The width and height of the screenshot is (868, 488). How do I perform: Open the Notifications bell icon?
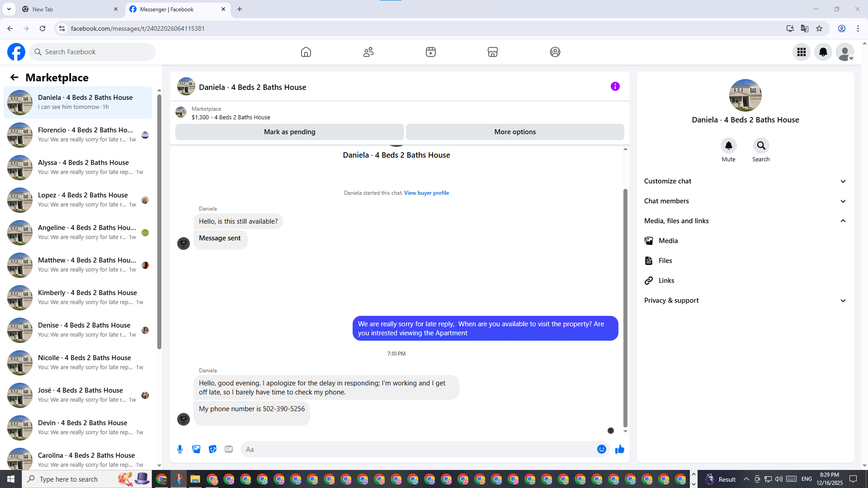coord(823,52)
